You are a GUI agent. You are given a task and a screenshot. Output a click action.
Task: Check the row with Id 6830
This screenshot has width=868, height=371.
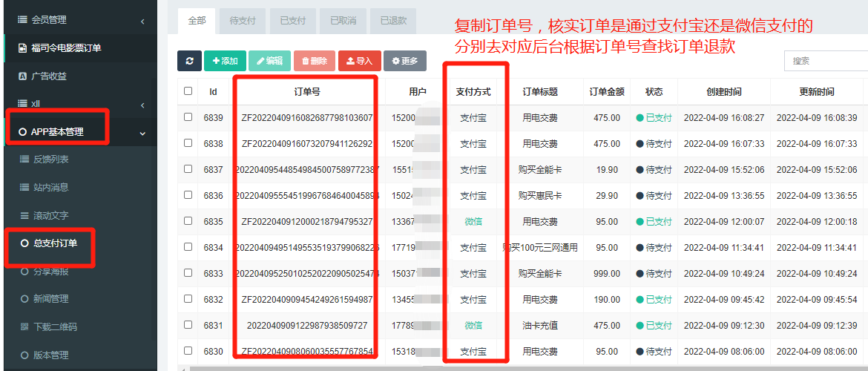tap(188, 351)
